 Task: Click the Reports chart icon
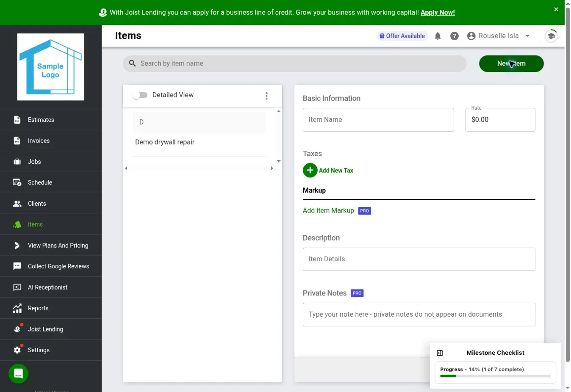point(17,308)
